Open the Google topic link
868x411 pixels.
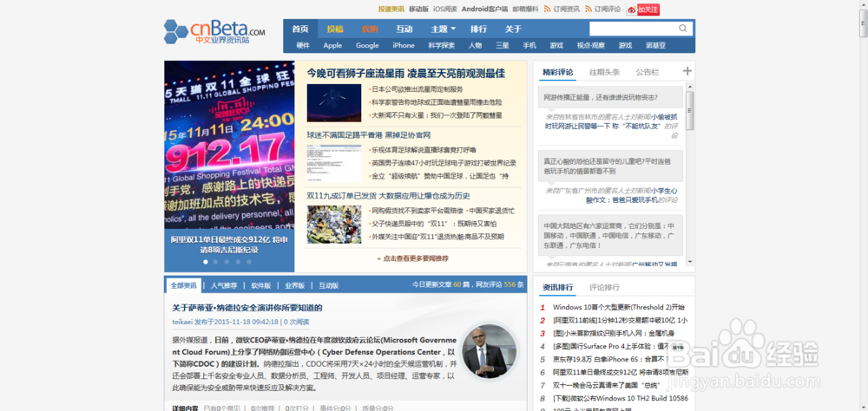pos(367,45)
